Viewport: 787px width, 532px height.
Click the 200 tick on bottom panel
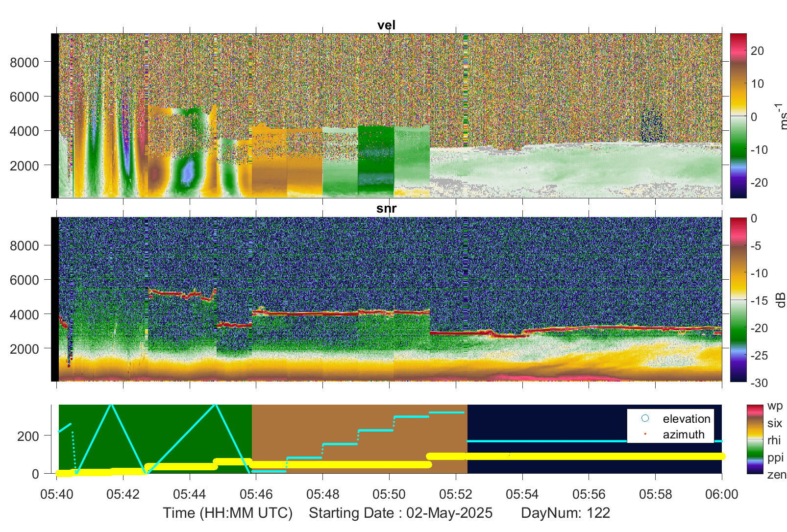pos(28,436)
